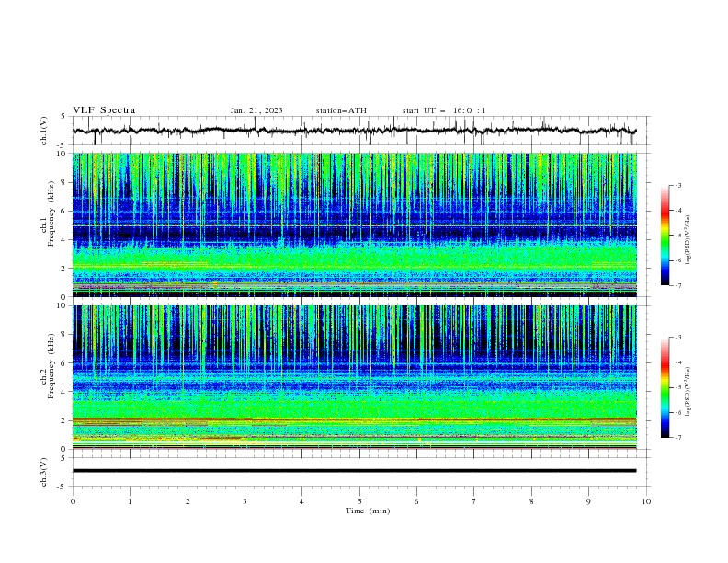Image resolution: width=728 pixels, height=563 pixels.
Task: Click time axis tick label "9"
Action: (x=588, y=501)
